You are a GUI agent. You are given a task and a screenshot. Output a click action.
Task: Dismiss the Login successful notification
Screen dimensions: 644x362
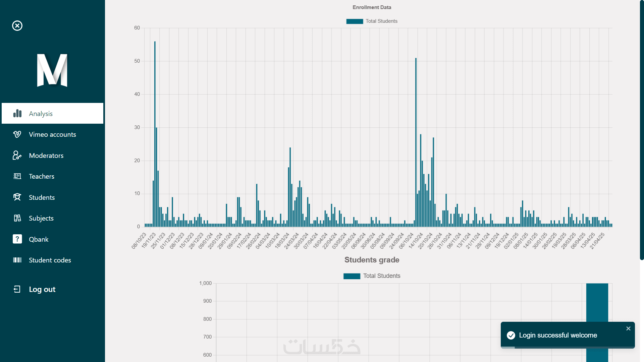click(x=628, y=328)
